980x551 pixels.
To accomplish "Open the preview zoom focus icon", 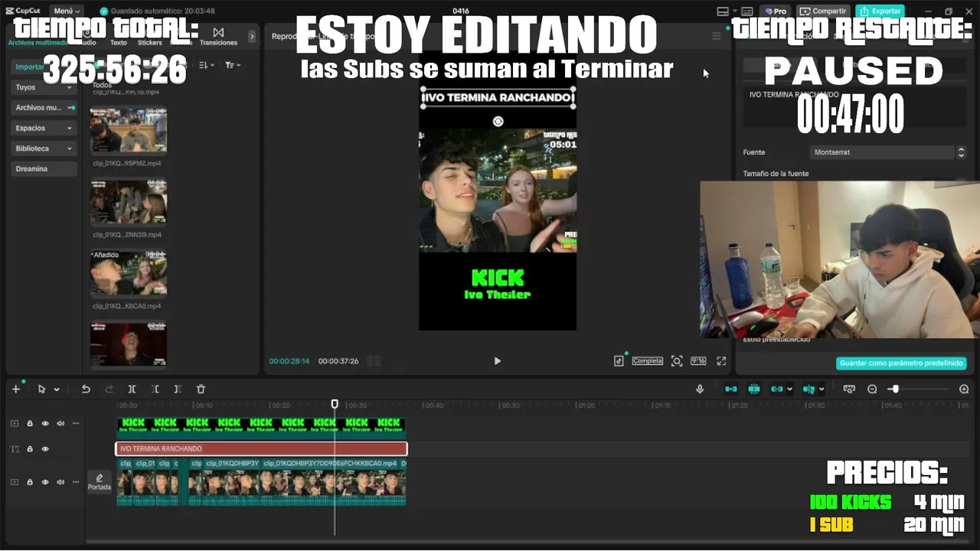I will click(677, 360).
